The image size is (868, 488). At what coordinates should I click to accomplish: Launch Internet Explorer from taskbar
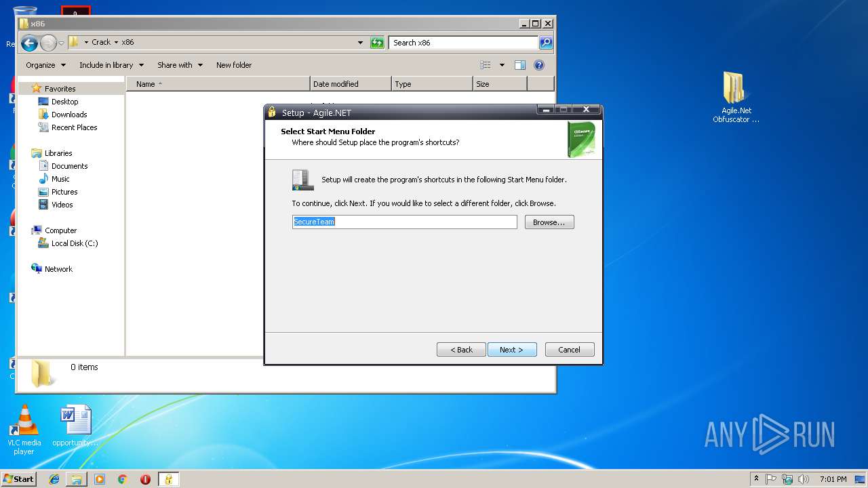coord(54,479)
